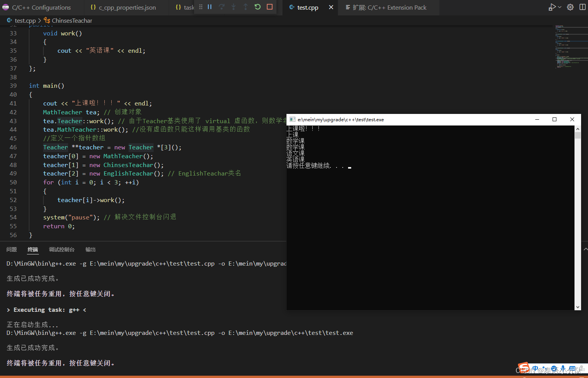Click 'teacher[i]->work();' on line 52

coord(91,200)
